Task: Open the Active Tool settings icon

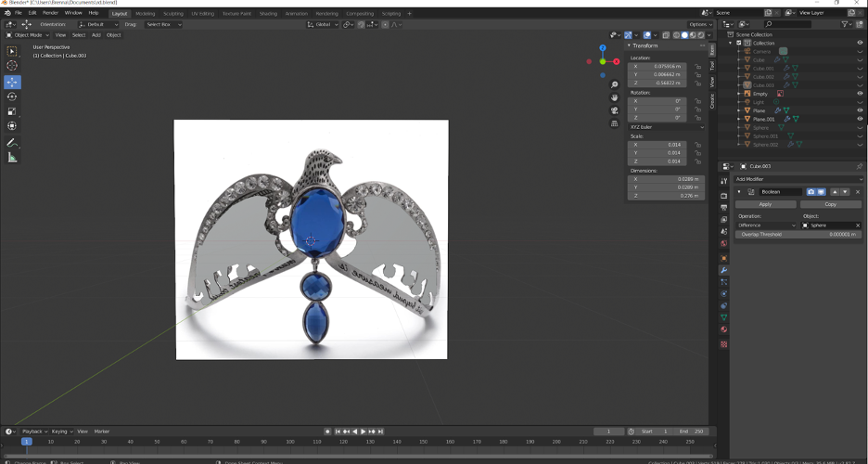Action: (723, 181)
